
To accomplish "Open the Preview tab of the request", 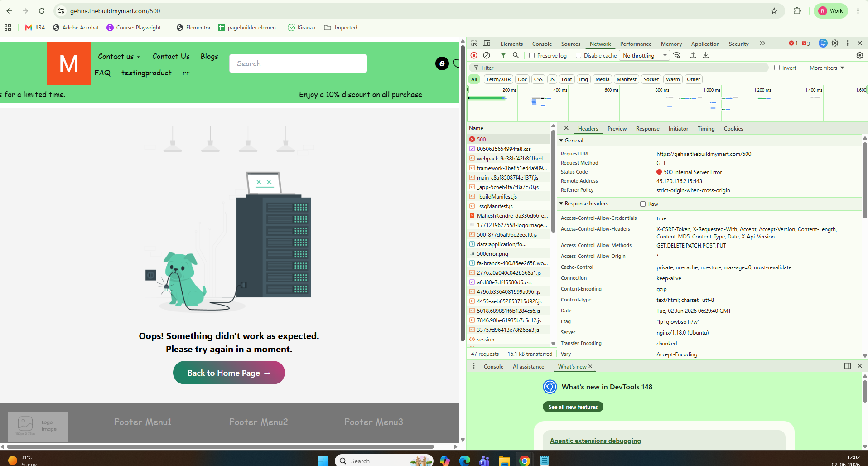I will click(x=617, y=129).
